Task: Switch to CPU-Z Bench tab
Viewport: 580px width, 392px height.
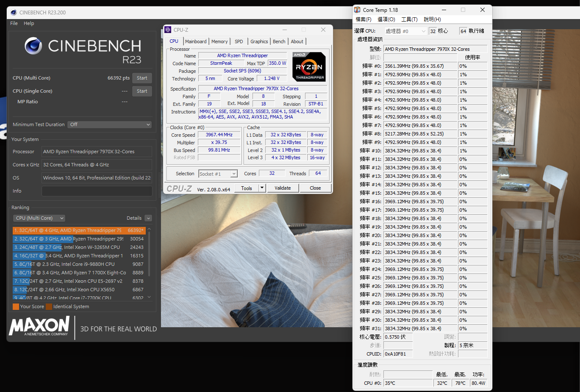Action: (x=279, y=41)
